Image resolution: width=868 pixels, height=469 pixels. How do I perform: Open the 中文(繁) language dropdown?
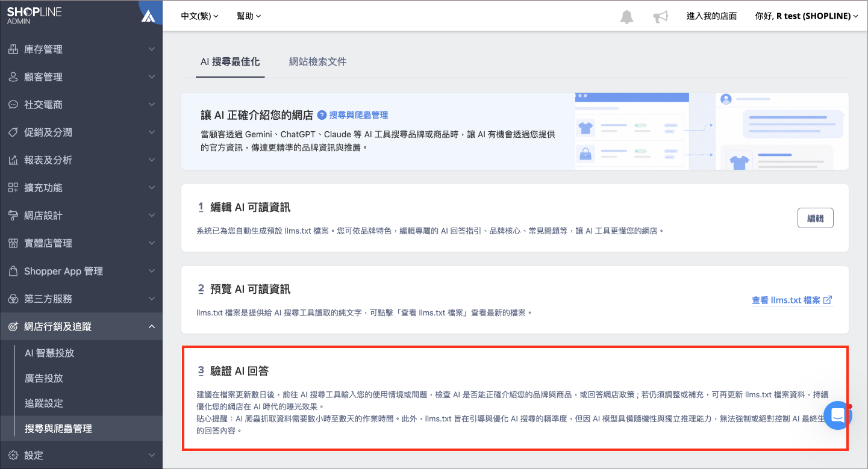pyautogui.click(x=199, y=16)
